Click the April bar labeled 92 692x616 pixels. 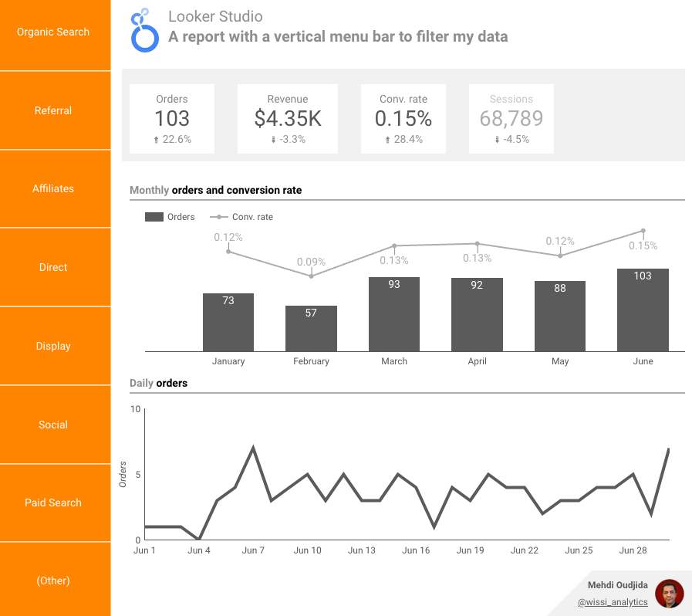(477, 315)
